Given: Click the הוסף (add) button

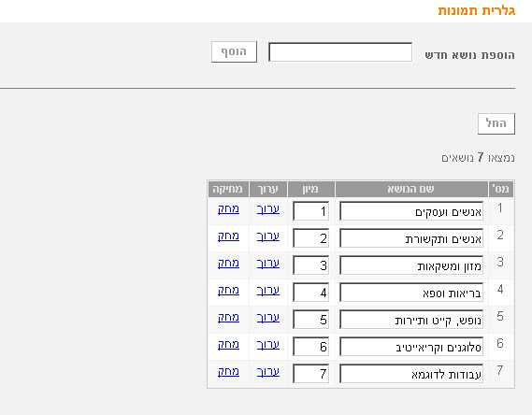Looking at the screenshot, I should (234, 52).
